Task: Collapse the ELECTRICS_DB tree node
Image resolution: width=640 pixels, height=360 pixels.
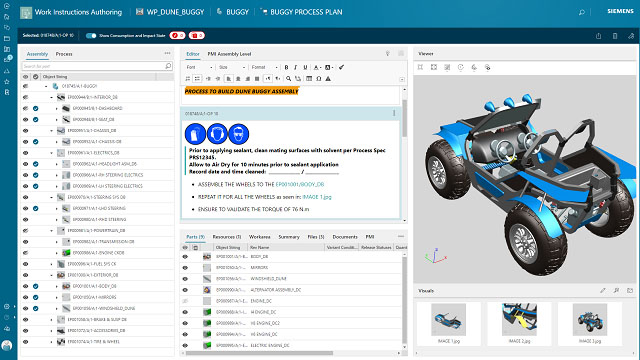Action: [x=51, y=153]
